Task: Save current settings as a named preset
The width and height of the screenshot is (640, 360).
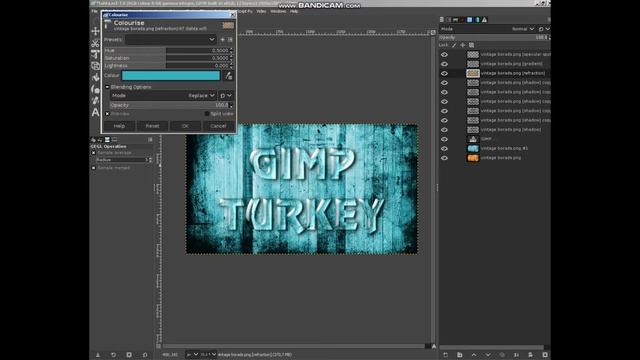Action: (x=222, y=40)
